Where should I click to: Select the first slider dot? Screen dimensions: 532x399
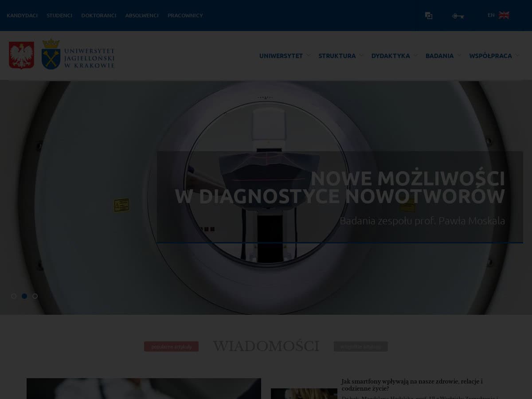coord(14,296)
